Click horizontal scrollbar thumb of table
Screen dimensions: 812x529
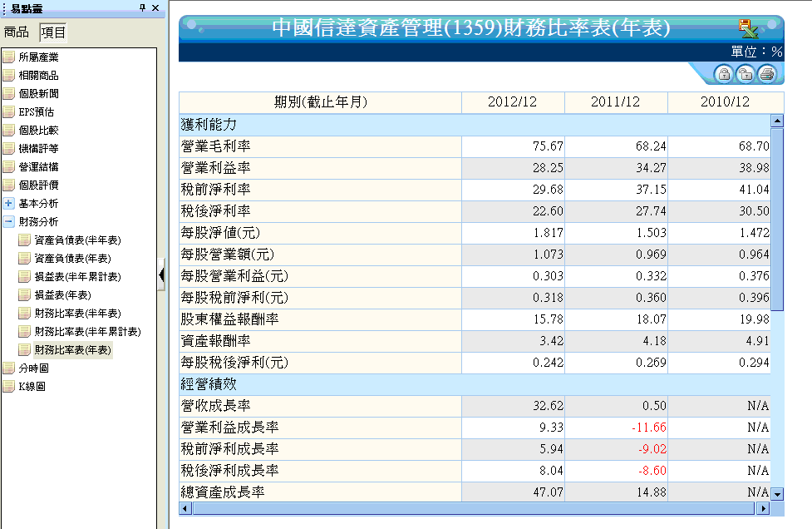coord(474,508)
